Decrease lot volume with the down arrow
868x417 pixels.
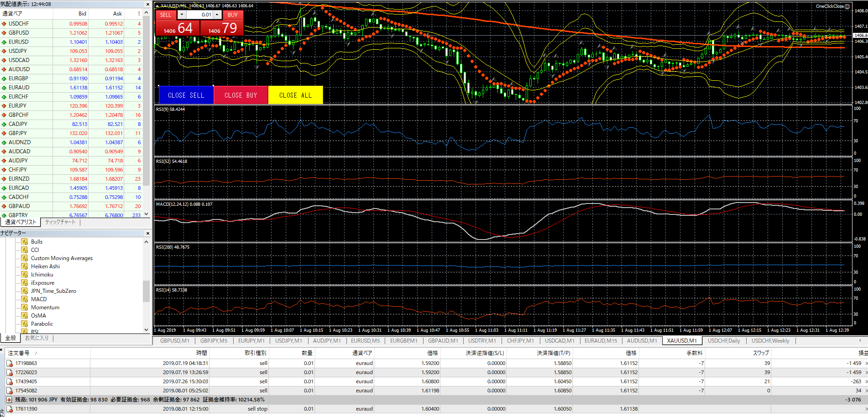pos(182,15)
